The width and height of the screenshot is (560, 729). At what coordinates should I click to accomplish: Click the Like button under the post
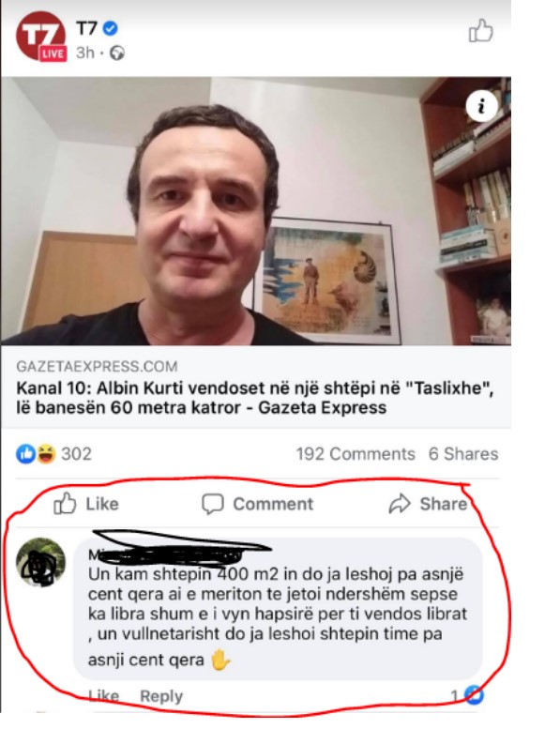[x=86, y=504]
